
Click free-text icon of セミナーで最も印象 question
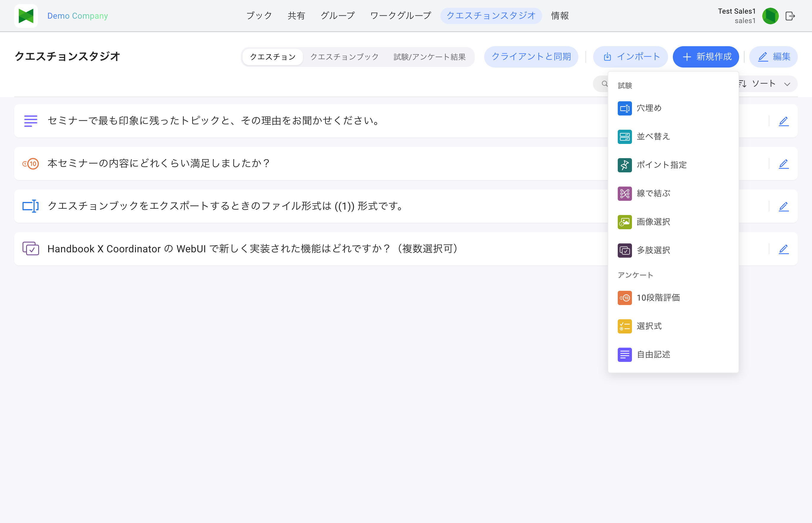(31, 121)
